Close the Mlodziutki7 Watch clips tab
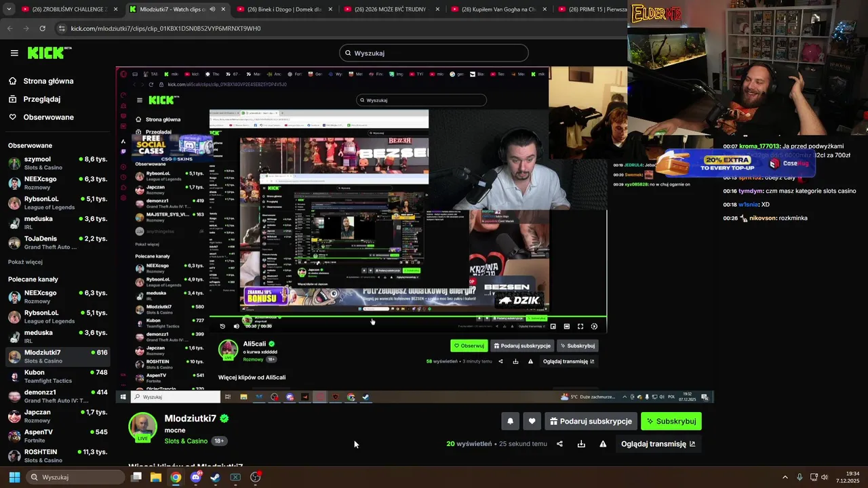Viewport: 868px width, 488px height. (222, 9)
